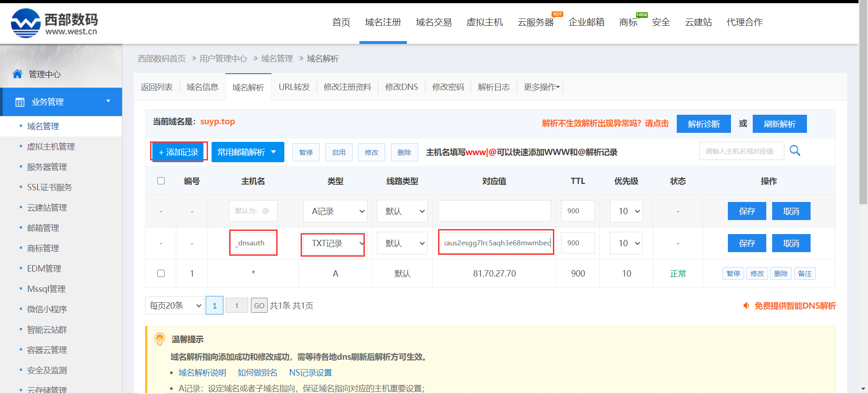Click the calendar icon beside 业务管理

coord(20,102)
